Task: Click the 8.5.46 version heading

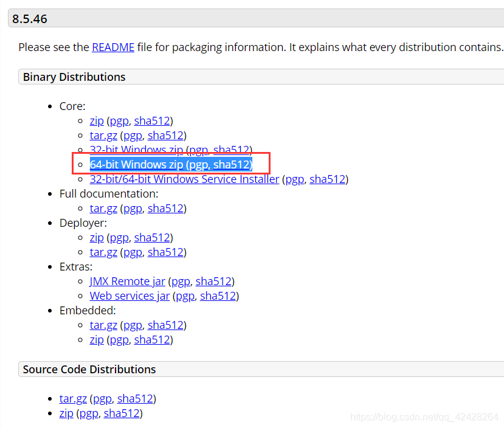Action: [x=30, y=19]
